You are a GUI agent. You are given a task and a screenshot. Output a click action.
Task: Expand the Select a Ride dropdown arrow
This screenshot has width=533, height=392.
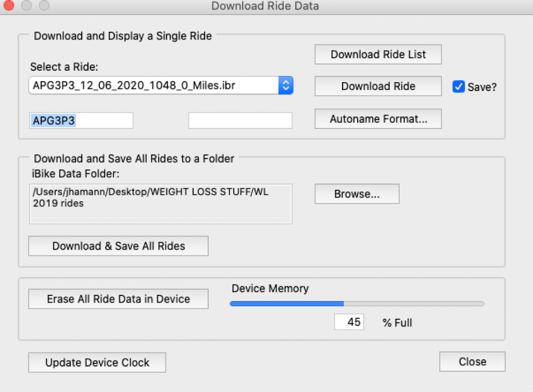coord(286,85)
